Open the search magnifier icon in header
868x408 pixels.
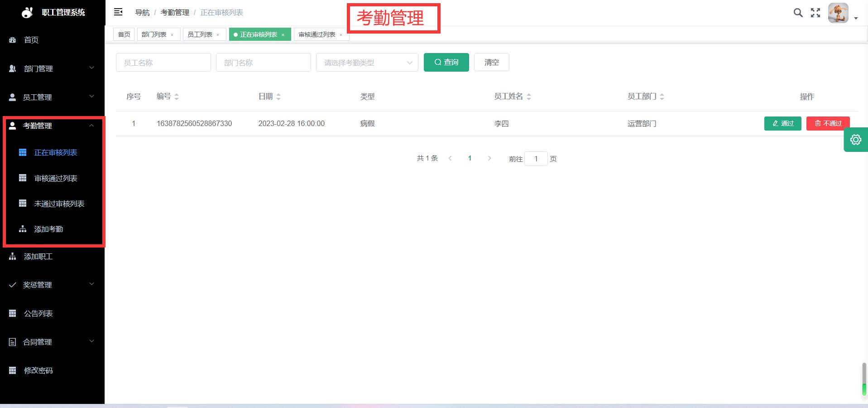coord(798,13)
